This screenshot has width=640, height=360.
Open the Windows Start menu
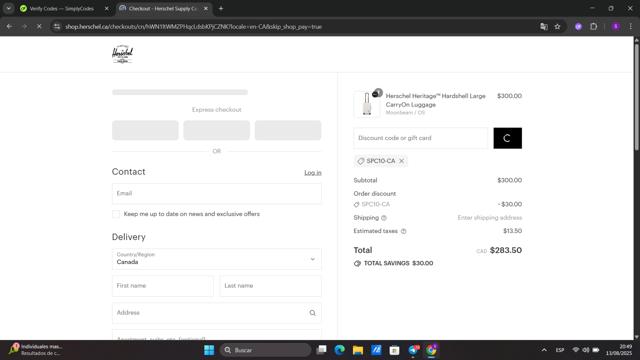[209, 350]
